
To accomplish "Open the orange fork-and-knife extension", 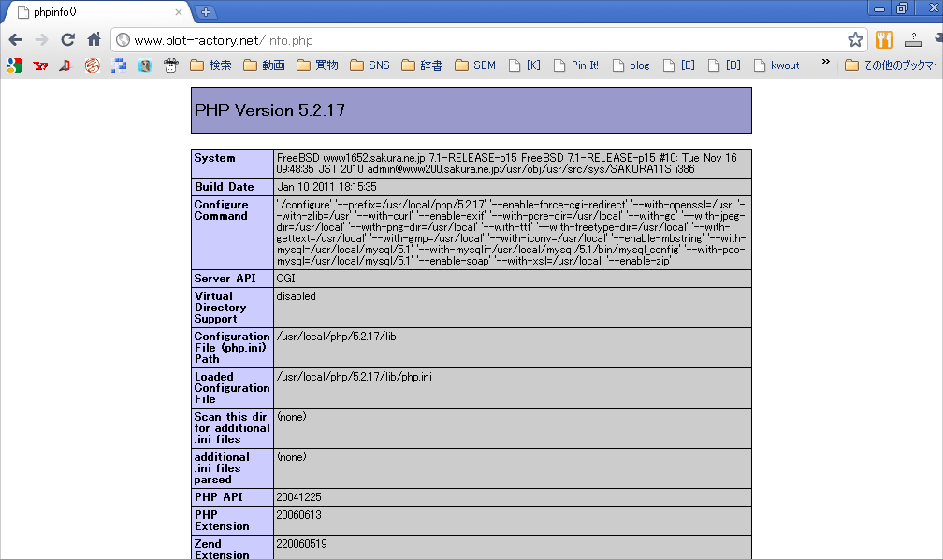I will [884, 40].
